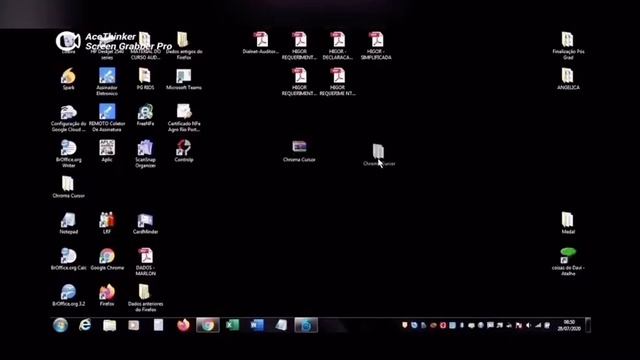The width and height of the screenshot is (640, 360).
Task: Open Word from the taskbar
Action: [257, 325]
